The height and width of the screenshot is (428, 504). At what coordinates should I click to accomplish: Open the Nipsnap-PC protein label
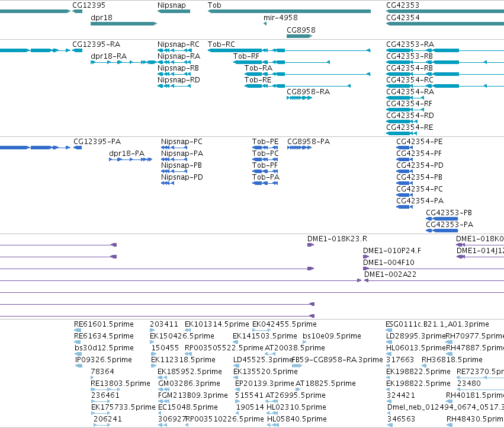tap(182, 142)
